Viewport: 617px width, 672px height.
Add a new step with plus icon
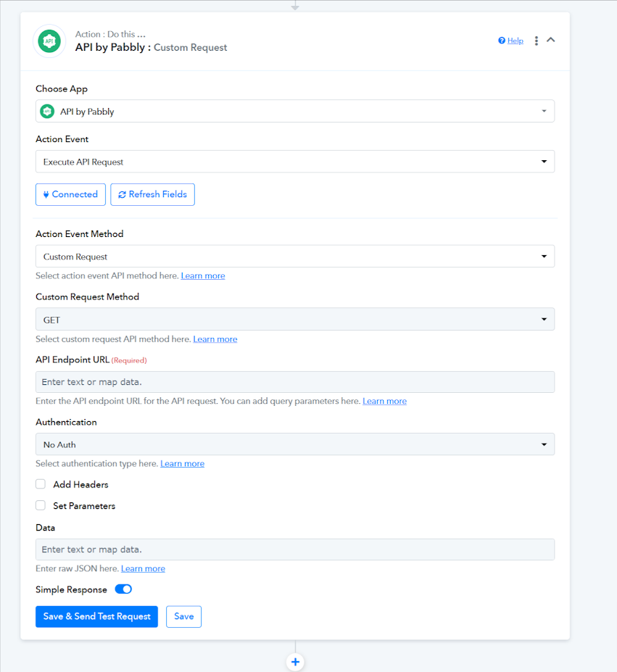pos(295,662)
